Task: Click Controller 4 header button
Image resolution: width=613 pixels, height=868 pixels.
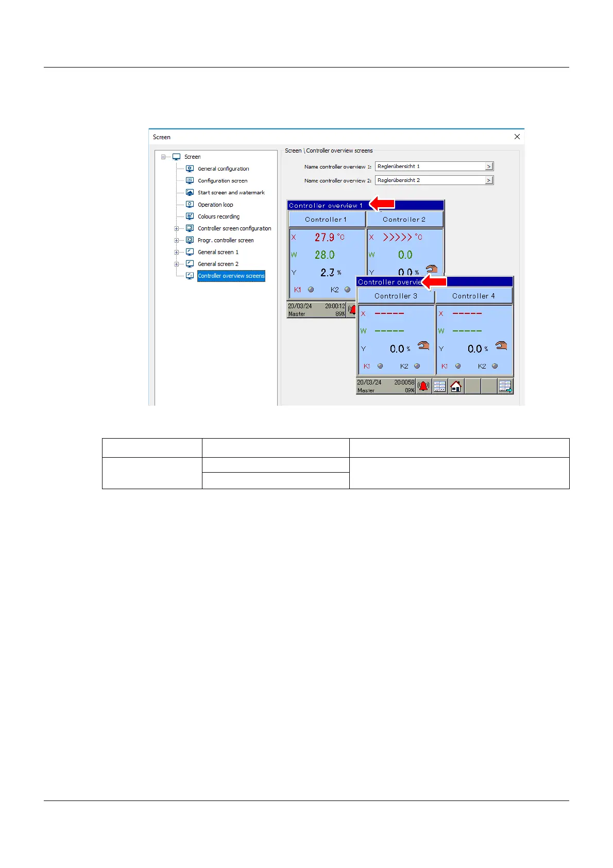Action: coord(474,296)
